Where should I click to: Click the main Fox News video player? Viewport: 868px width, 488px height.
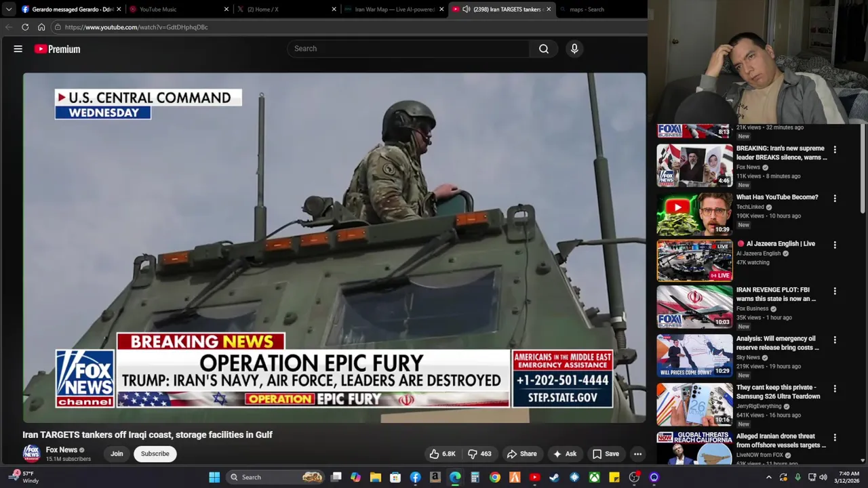334,248
